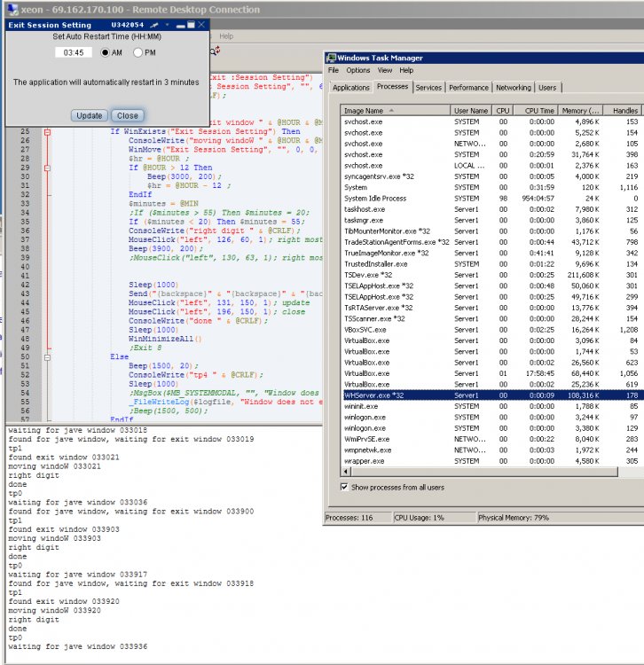Click the Windows Task Manager title icon
Viewport: 644px width, 665px height.
(x=331, y=58)
